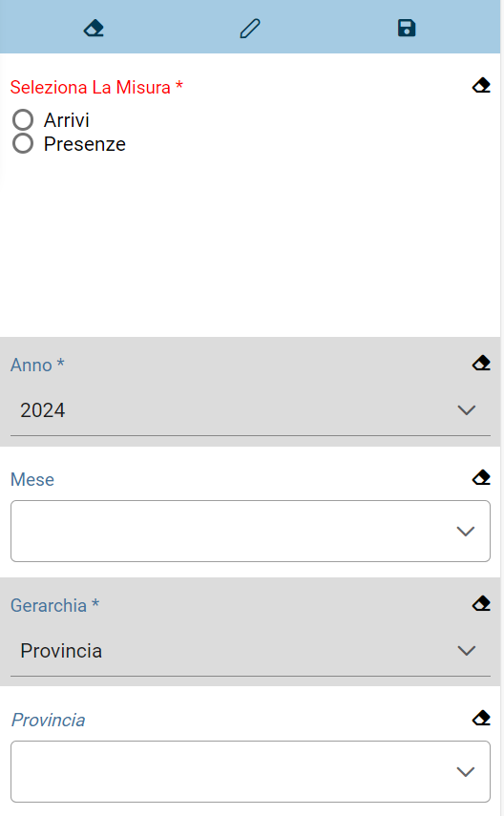504x816 pixels.
Task: Clear the Provincia field with eraser
Action: click(x=481, y=718)
